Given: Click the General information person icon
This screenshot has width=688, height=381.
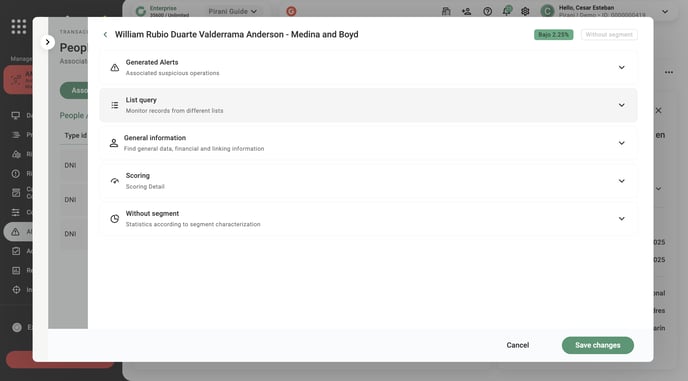Looking at the screenshot, I should pos(114,143).
